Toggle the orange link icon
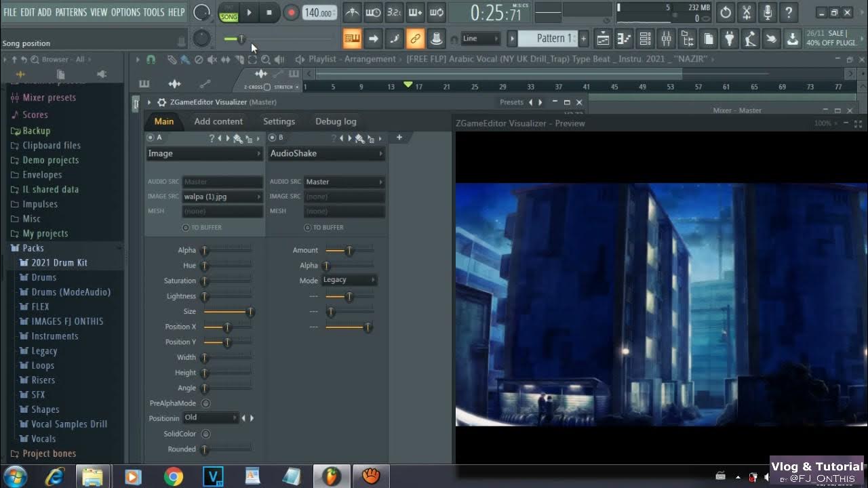Screen dimensions: 868x488 click(x=415, y=39)
